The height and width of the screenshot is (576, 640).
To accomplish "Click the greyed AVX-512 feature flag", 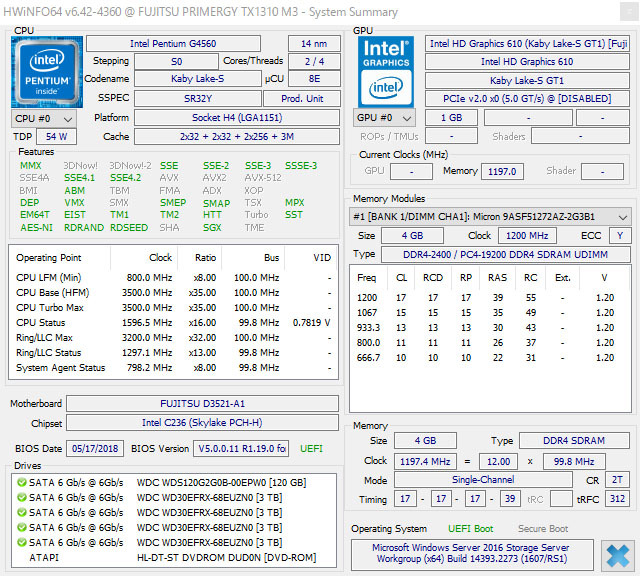I will [263, 178].
